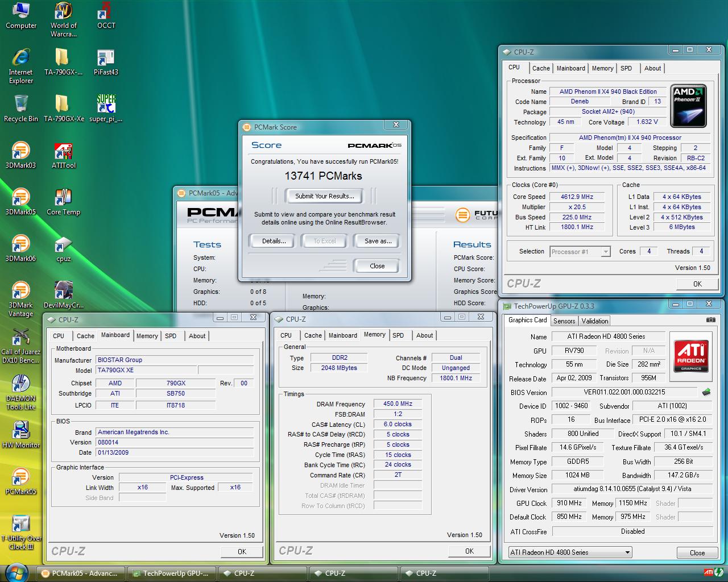
Task: Open ATI Radeon HD 4800 Series device dropdown
Action: tap(570, 552)
